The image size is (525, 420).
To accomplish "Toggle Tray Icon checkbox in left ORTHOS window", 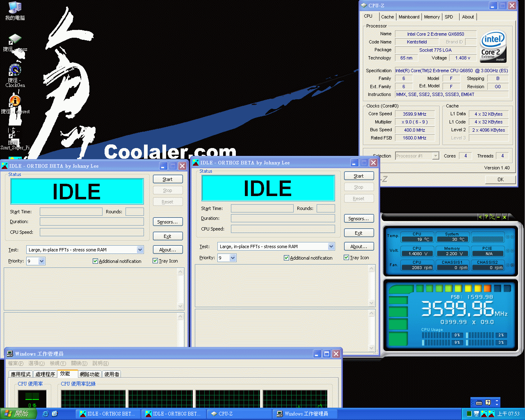I will coord(155,260).
